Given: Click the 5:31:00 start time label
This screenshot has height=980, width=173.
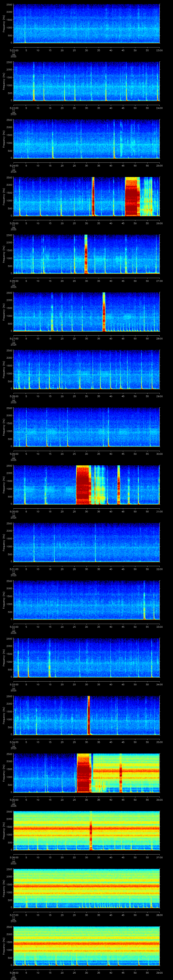Looking at the screenshot, I should 14,569.
